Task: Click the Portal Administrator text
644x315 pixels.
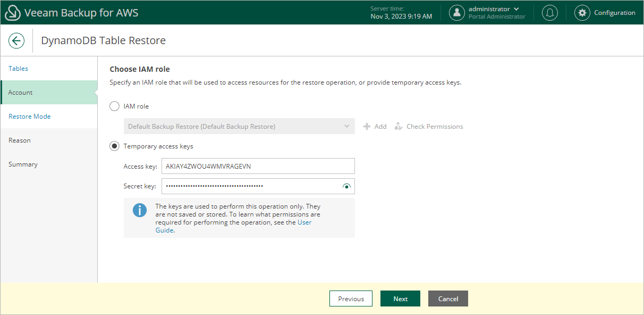Action: pos(497,16)
